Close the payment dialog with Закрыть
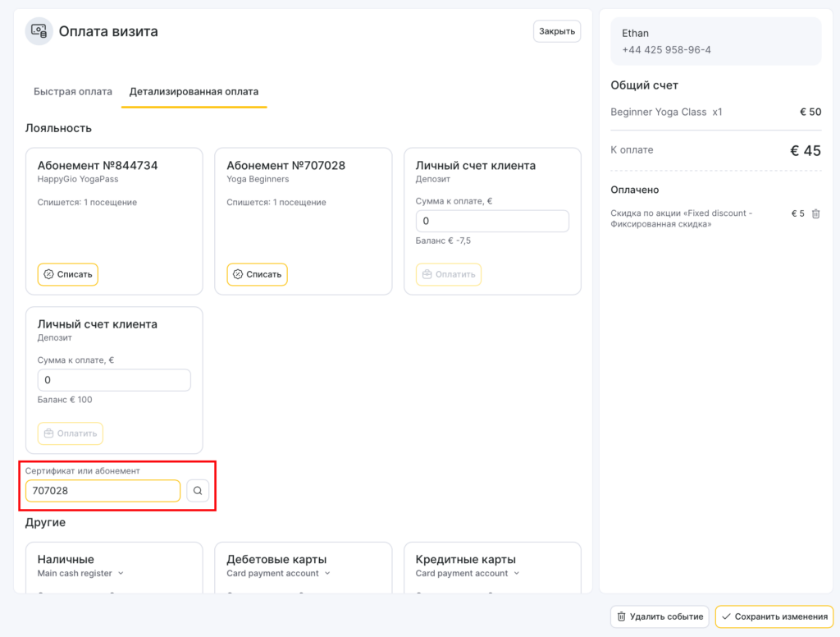 pyautogui.click(x=557, y=31)
